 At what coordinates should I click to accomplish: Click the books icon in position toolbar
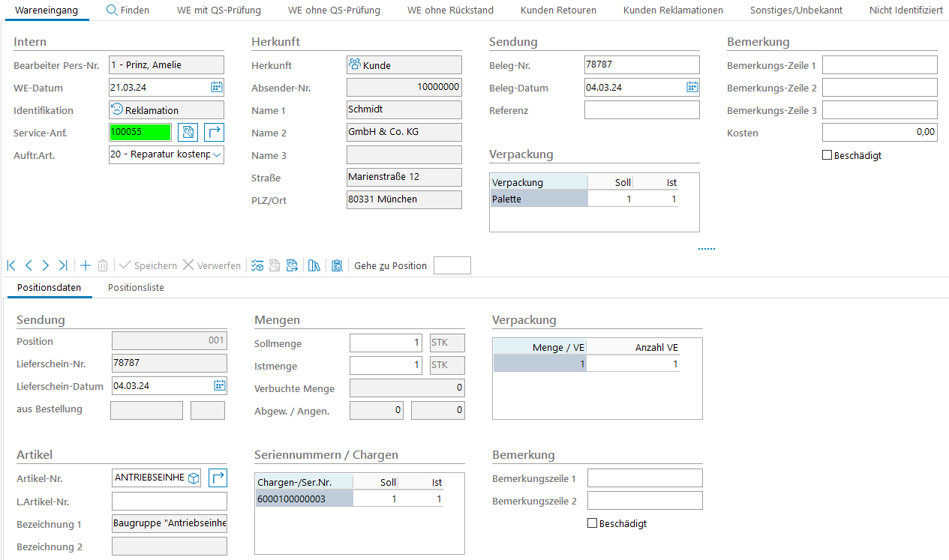pos(314,265)
